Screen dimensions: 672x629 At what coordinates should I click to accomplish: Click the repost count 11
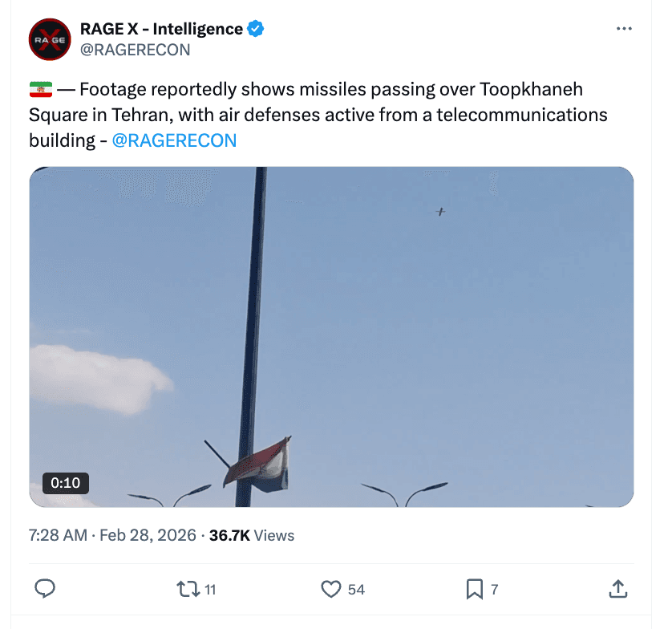pyautogui.click(x=210, y=590)
